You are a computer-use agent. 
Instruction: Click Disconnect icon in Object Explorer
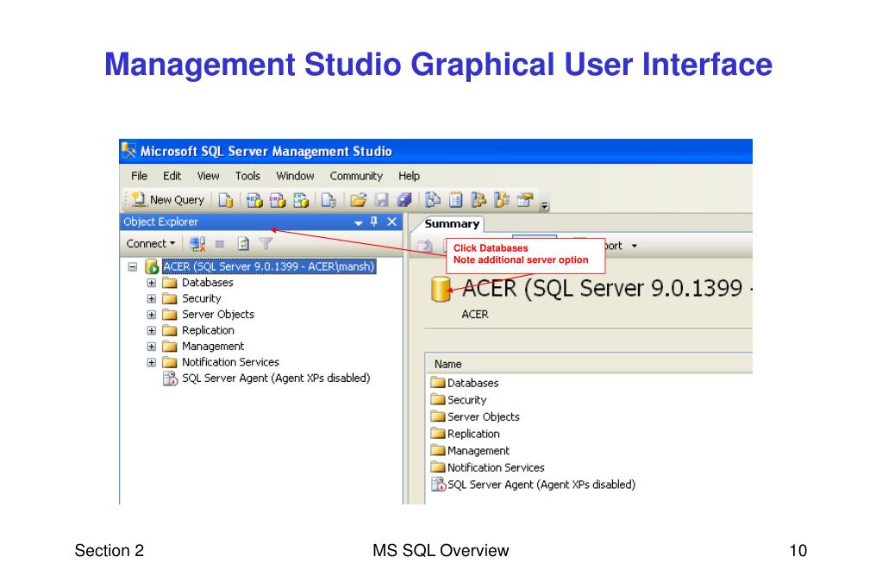coord(197,244)
